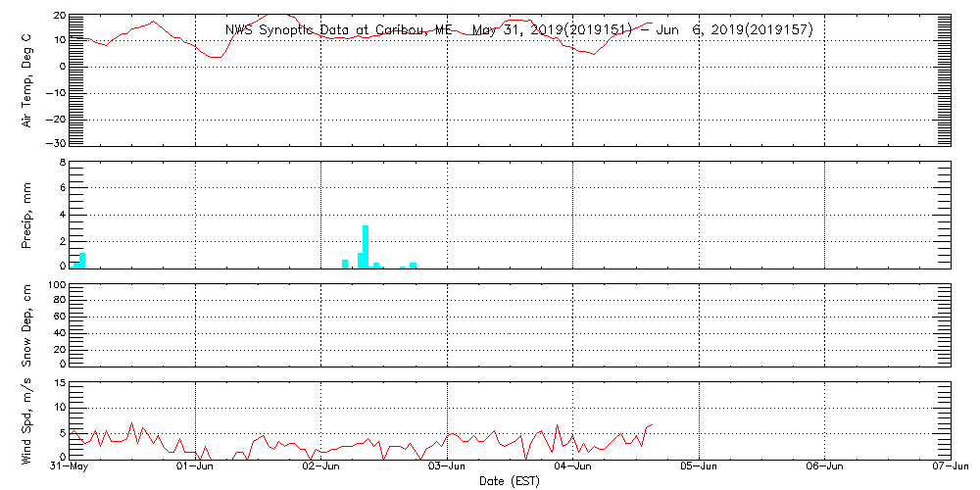Click the '15' tick on wind speed axis
The image size is (980, 490).
59,383
